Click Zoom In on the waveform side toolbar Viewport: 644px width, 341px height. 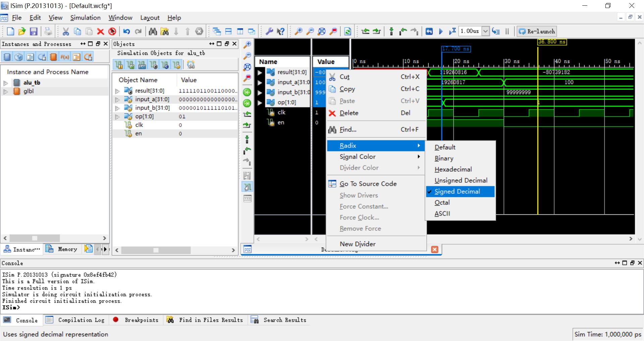point(247,45)
